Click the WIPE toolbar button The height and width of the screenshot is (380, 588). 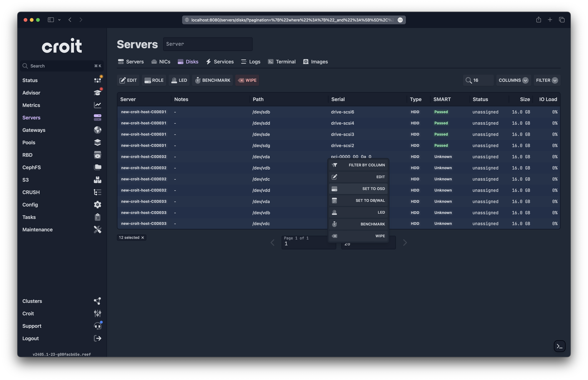click(247, 80)
